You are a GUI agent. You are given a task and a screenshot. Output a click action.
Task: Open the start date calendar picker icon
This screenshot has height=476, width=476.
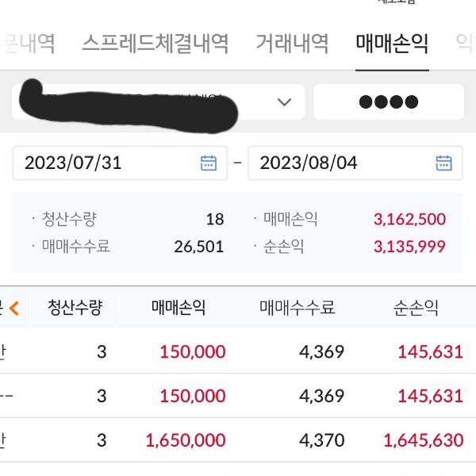[209, 163]
